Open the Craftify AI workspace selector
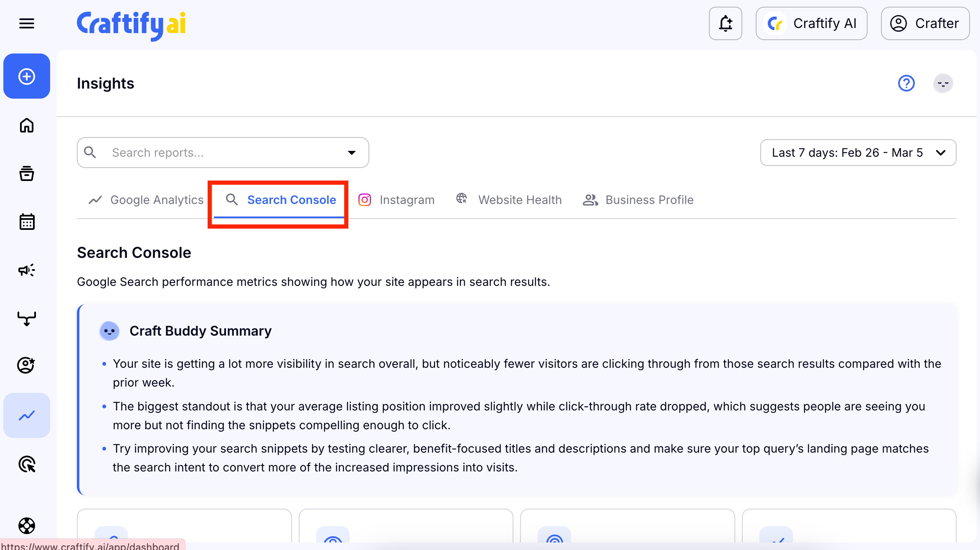This screenshot has height=550, width=980. (x=811, y=23)
